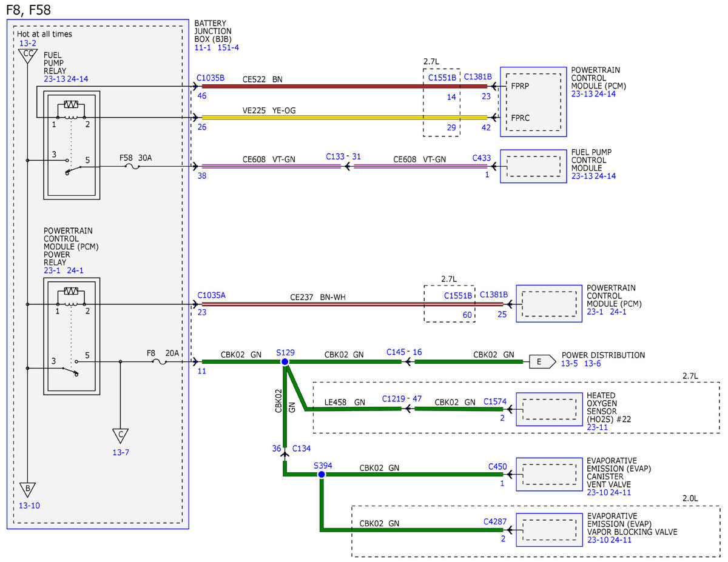
Task: Follow the 13-7 reference below connector C
Action: coord(121,452)
